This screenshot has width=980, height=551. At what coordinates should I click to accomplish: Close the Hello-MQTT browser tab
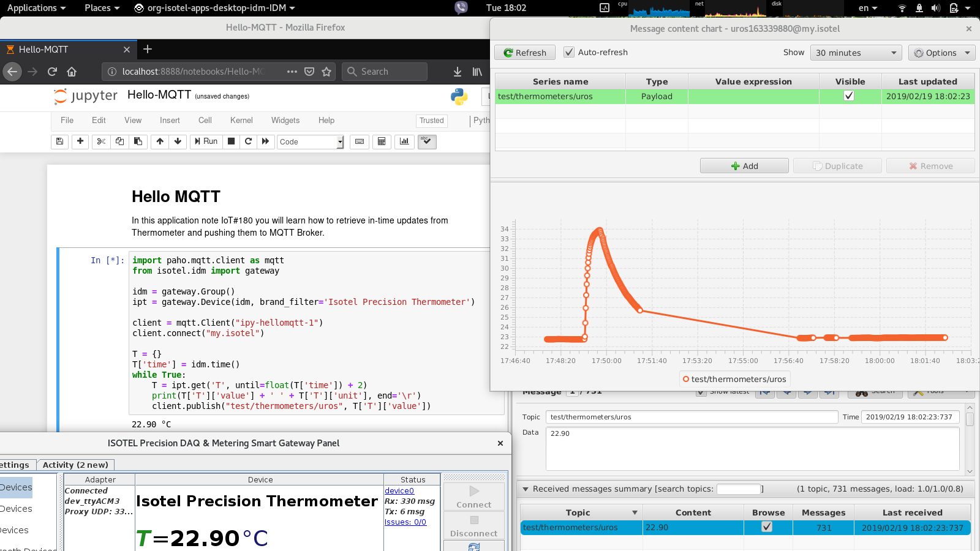tap(127, 50)
